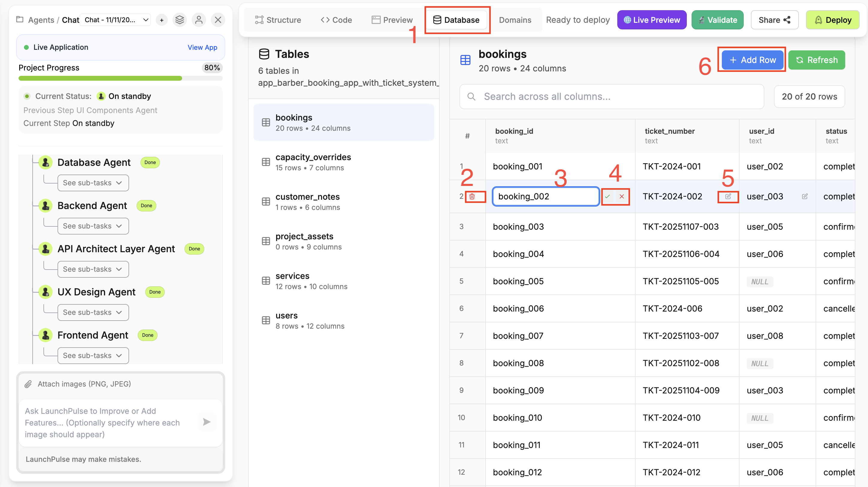Click pencil edit icon next to user_003
The image size is (868, 487).
(805, 196)
